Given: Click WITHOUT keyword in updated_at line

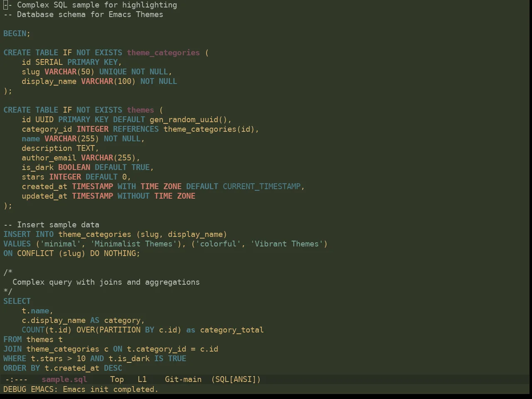Looking at the screenshot, I should [133, 196].
